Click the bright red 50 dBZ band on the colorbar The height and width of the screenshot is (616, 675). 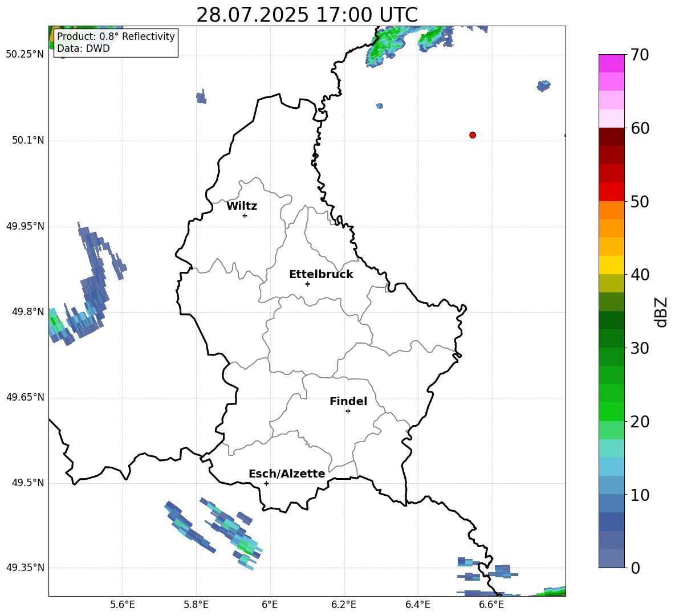pos(611,192)
